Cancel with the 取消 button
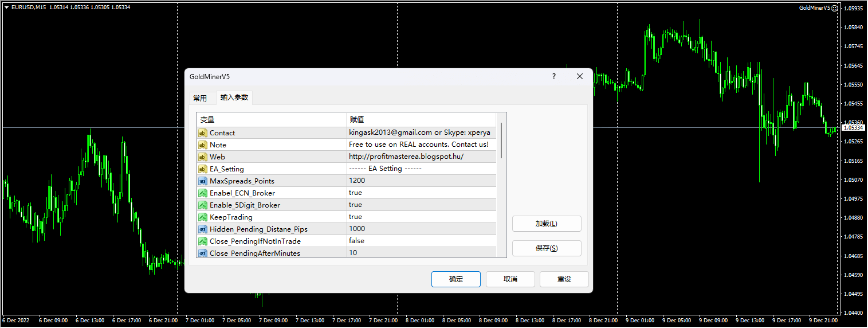Image resolution: width=868 pixels, height=328 pixels. click(510, 279)
